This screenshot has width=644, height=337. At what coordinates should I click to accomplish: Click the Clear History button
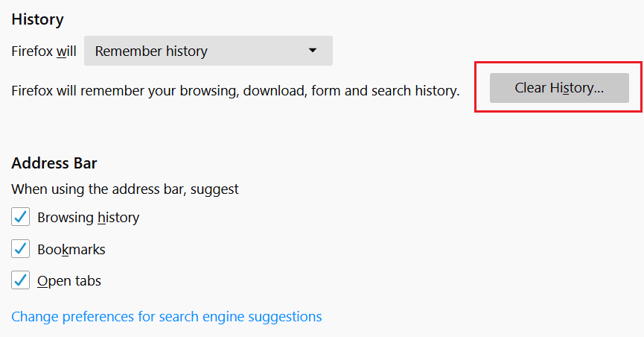559,88
